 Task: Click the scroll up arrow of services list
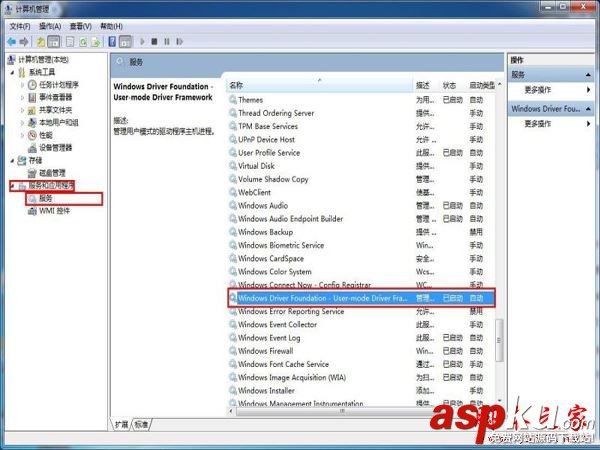(x=499, y=84)
